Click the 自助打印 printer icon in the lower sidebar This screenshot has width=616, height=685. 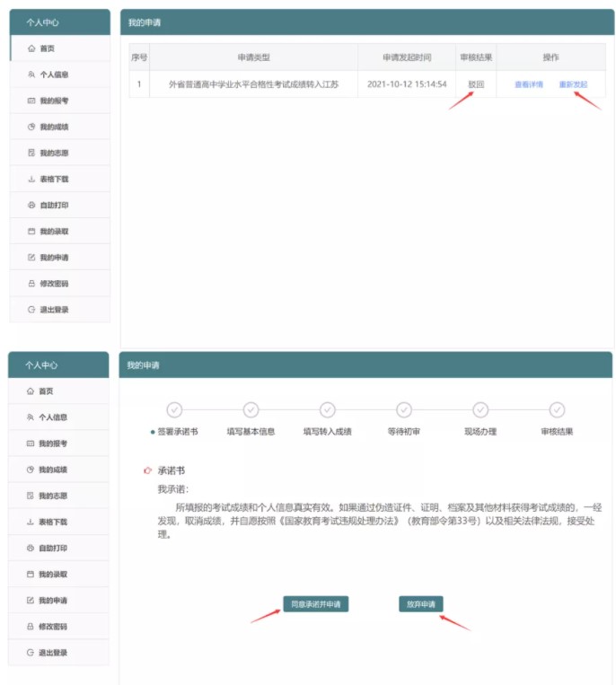tap(31, 548)
